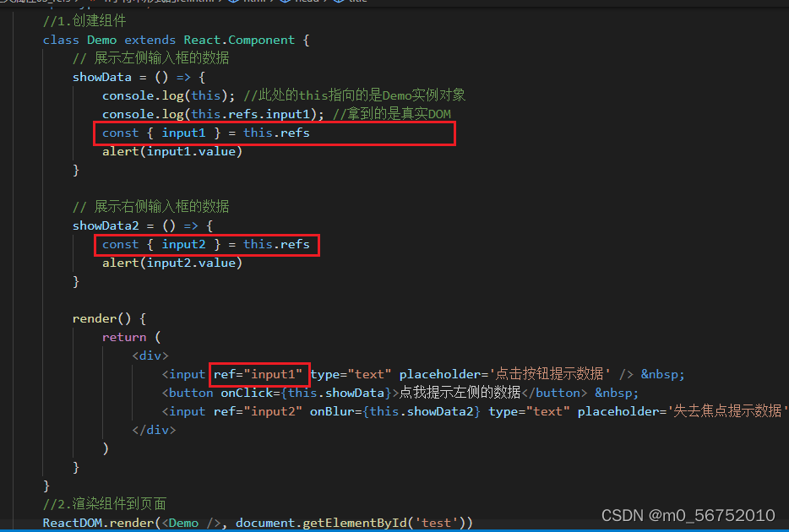Screen dimensions: 789x532
Task: Click the 'onBlur={this.showData2}' attribute
Action: 395,412
